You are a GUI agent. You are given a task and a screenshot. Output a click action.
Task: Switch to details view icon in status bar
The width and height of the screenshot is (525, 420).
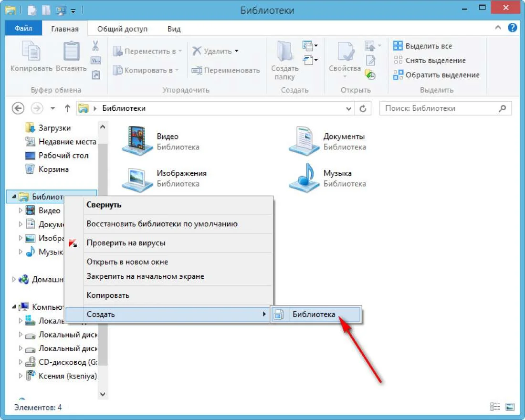coord(495,407)
